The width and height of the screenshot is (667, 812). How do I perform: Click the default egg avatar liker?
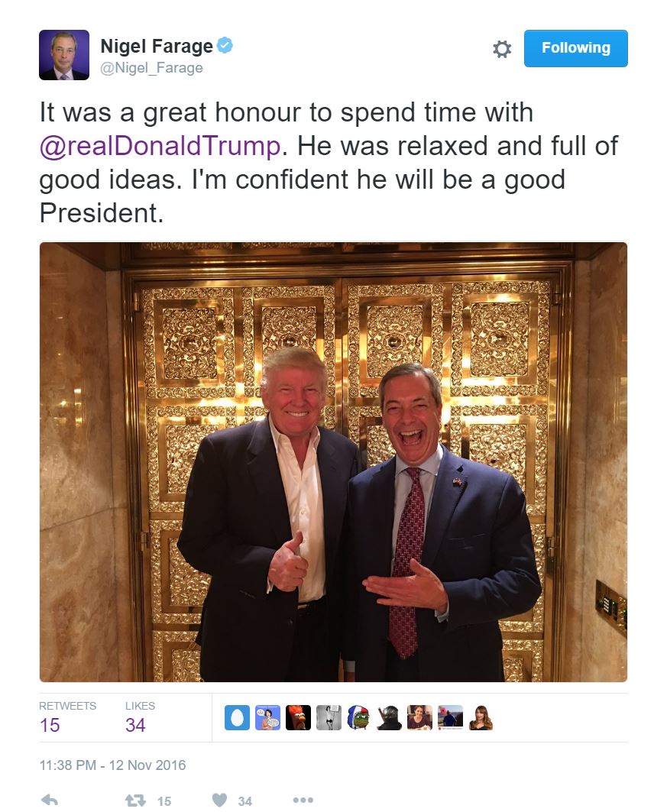click(238, 717)
